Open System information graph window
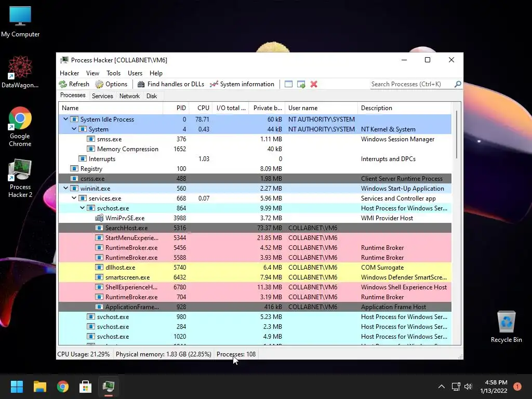 (242, 84)
